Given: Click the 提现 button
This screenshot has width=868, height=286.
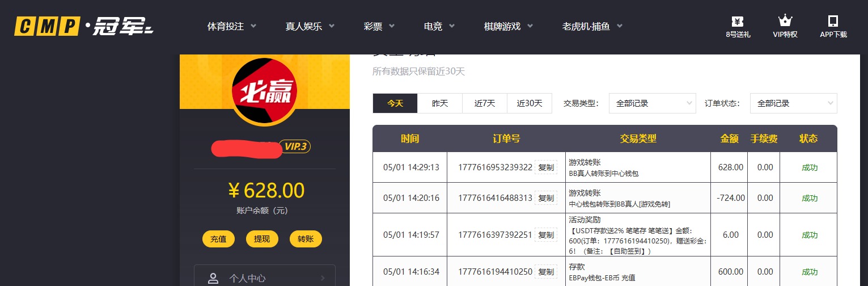Looking at the screenshot, I should [262, 239].
